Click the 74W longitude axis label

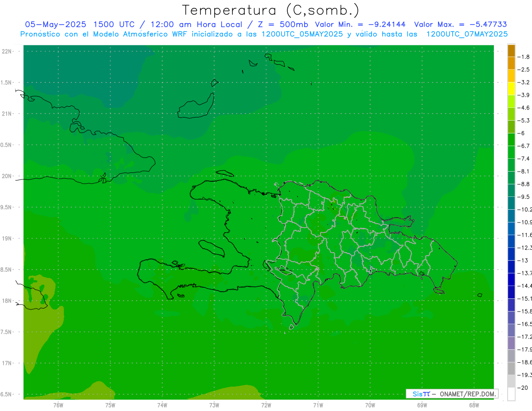coord(162,405)
